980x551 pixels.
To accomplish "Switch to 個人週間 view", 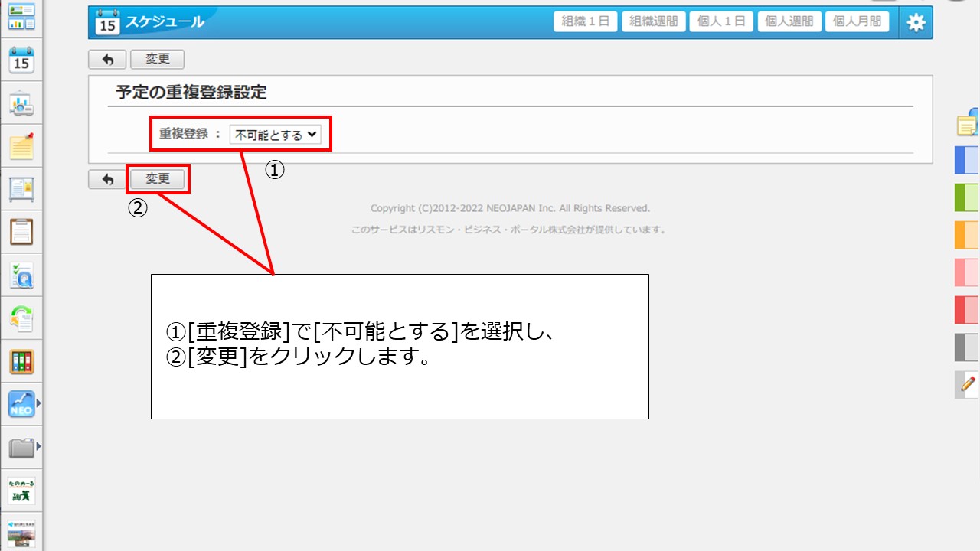I will click(789, 21).
